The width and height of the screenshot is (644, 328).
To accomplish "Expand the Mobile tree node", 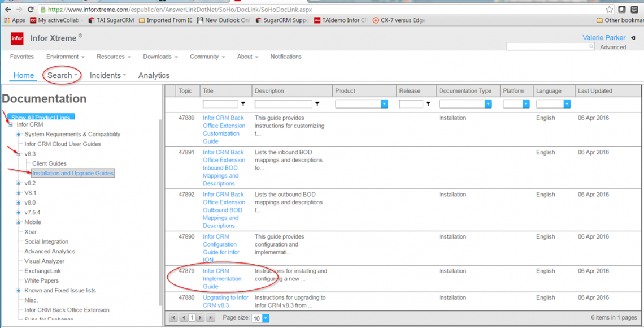I will pos(19,222).
